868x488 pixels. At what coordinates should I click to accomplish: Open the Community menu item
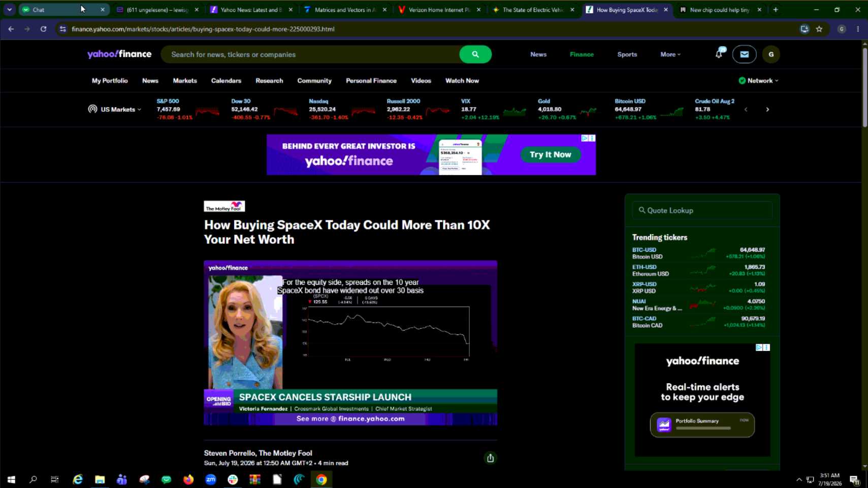pos(314,81)
